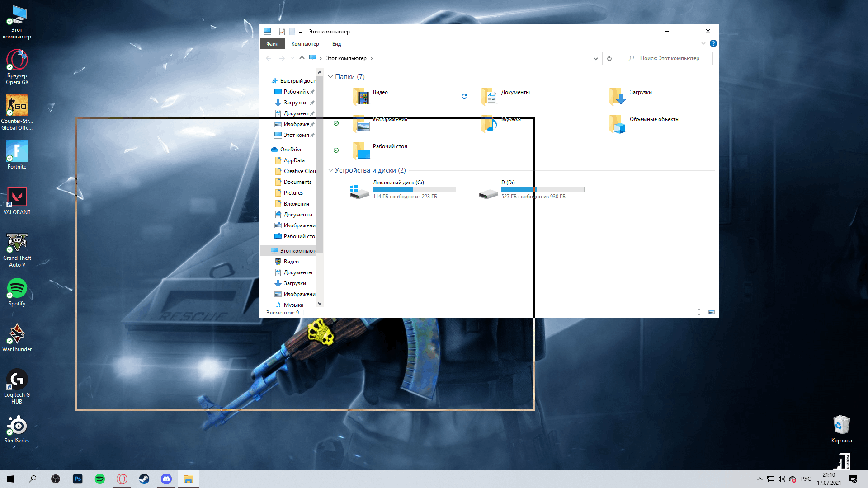Click Discord icon in taskbar
Viewport: 868px width, 488px height.
(166, 479)
